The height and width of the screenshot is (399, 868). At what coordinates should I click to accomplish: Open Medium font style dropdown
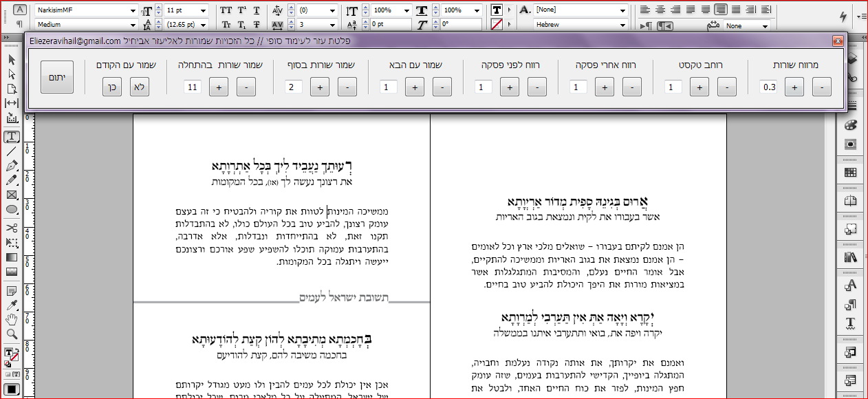coord(133,25)
